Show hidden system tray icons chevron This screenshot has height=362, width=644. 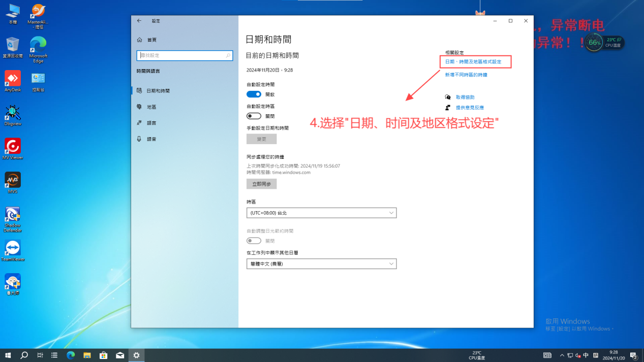562,355
